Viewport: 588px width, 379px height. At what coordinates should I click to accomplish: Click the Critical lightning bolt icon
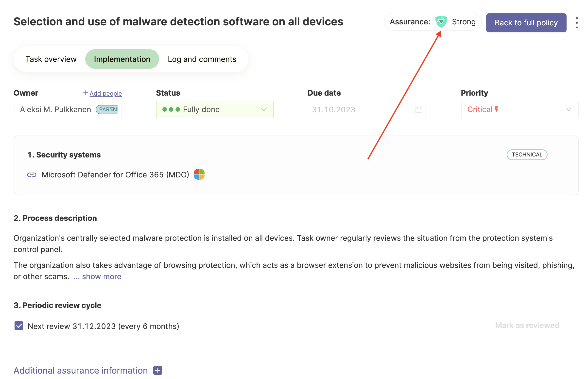497,109
